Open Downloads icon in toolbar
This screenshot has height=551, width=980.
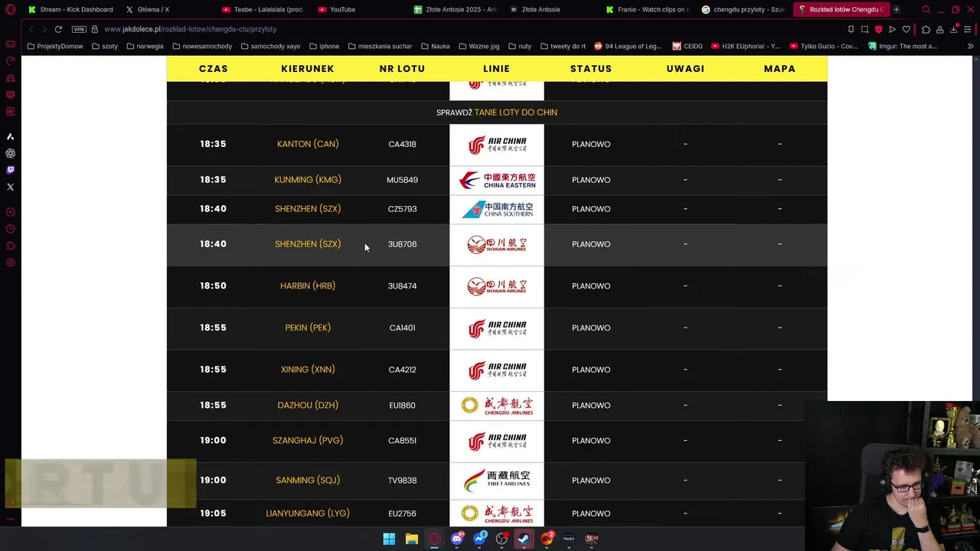(954, 29)
